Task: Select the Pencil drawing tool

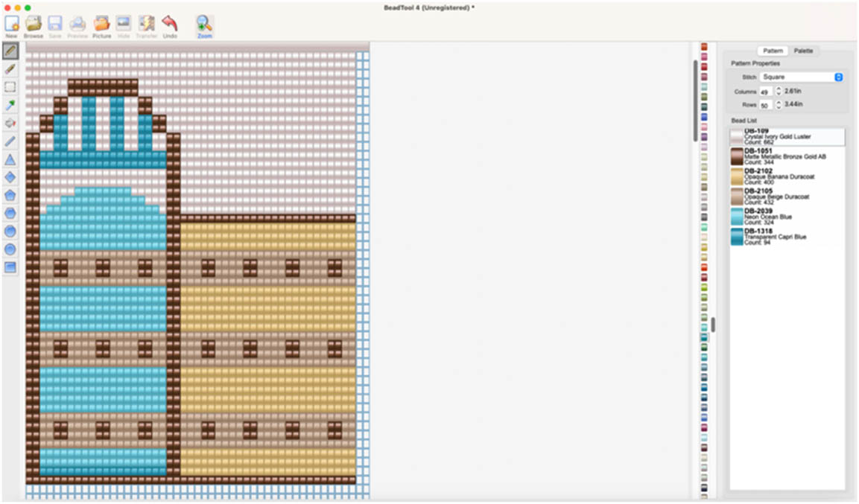Action: 10,51
